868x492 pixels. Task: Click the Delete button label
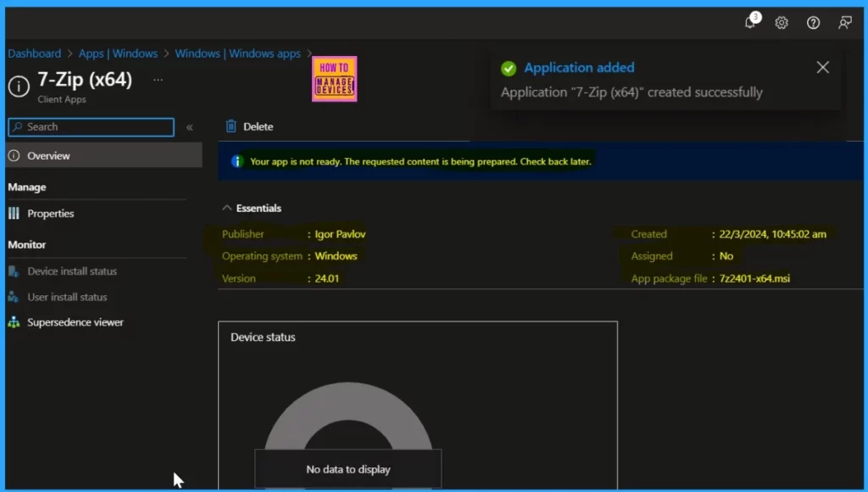click(x=258, y=127)
